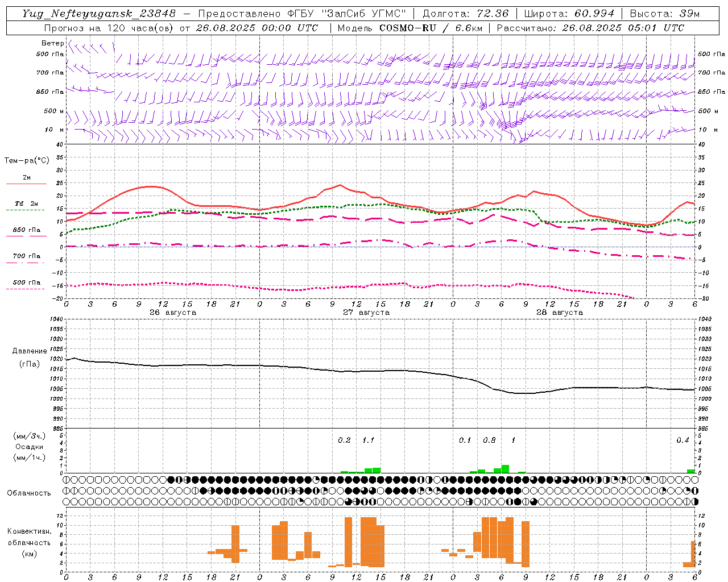This screenshot has width=728, height=582.
Task: Click the station name Yug_Nefteyugansk_23848
Action: pyautogui.click(x=99, y=14)
